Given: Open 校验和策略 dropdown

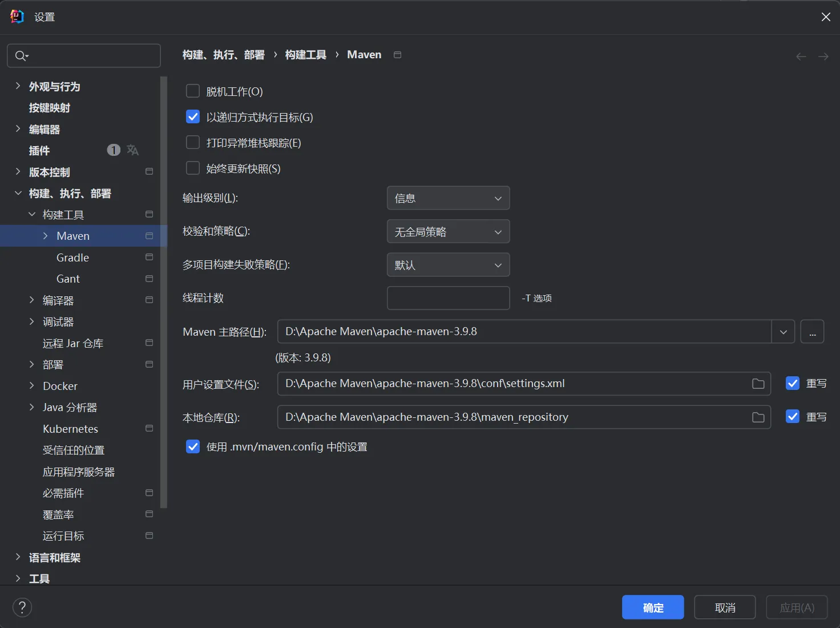Looking at the screenshot, I should tap(448, 231).
